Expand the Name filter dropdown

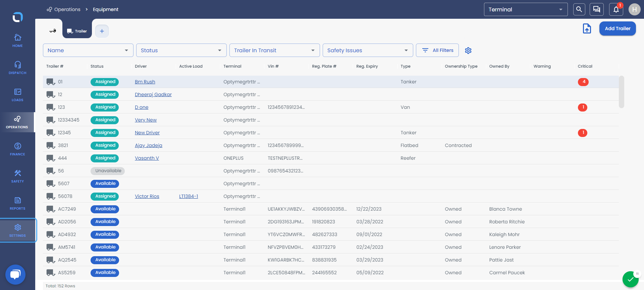[x=88, y=50]
